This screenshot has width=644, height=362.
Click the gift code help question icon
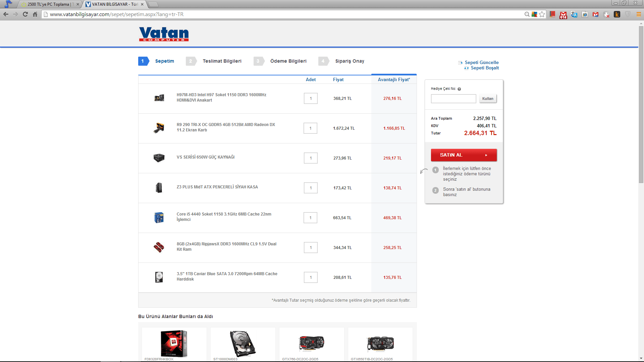pyautogui.click(x=459, y=89)
